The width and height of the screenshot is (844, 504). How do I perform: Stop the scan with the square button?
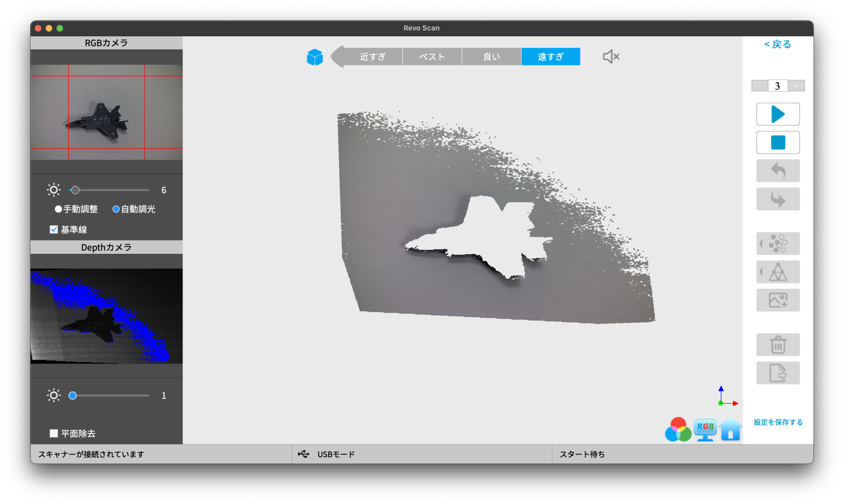click(x=778, y=143)
